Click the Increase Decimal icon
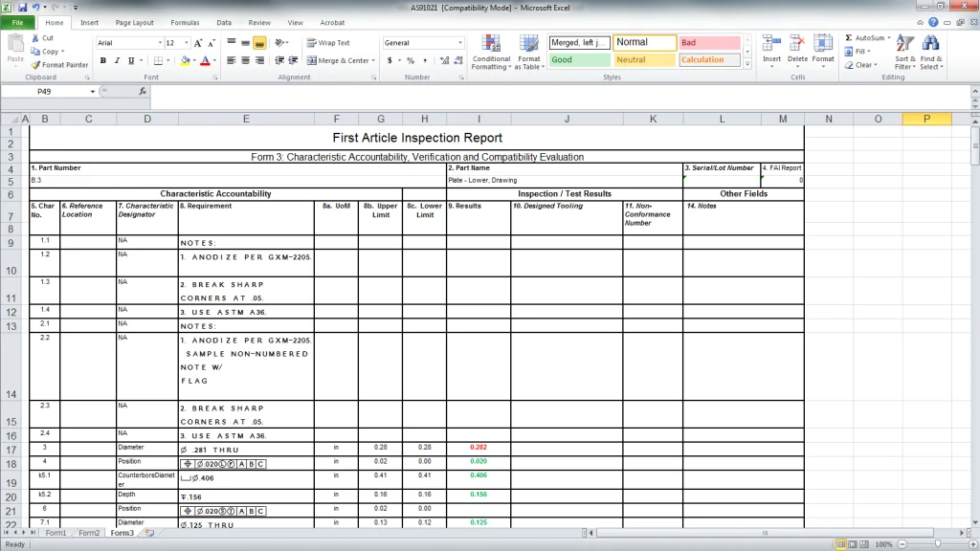The height and width of the screenshot is (551, 980). [x=443, y=59]
